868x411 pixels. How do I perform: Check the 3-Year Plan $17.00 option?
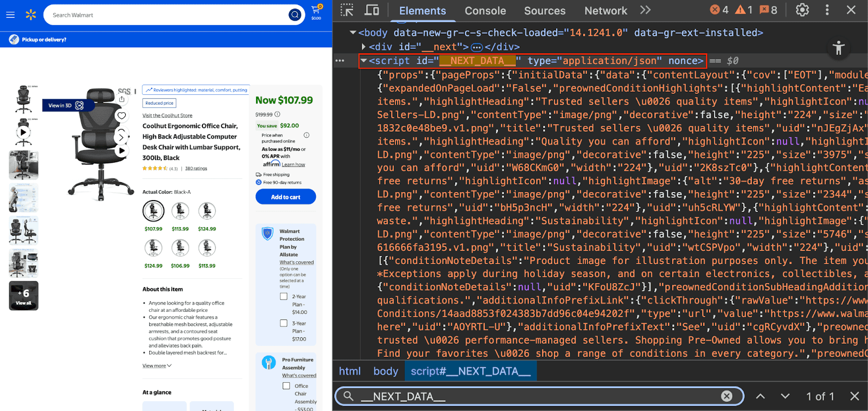click(x=284, y=323)
